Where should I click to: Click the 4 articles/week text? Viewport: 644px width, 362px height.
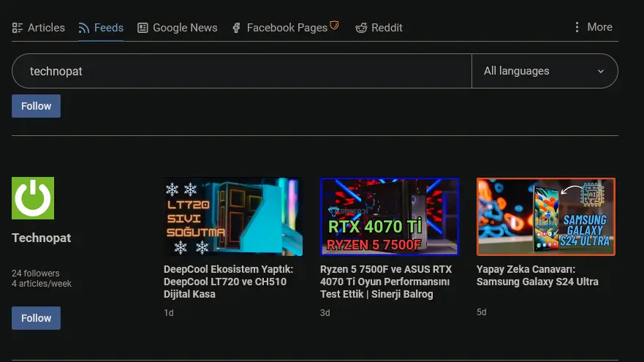click(x=42, y=284)
